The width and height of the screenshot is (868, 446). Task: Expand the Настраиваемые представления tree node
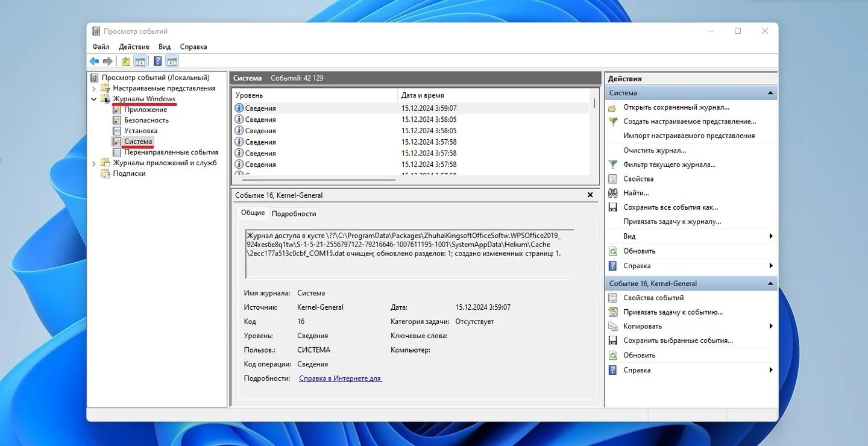(x=94, y=88)
